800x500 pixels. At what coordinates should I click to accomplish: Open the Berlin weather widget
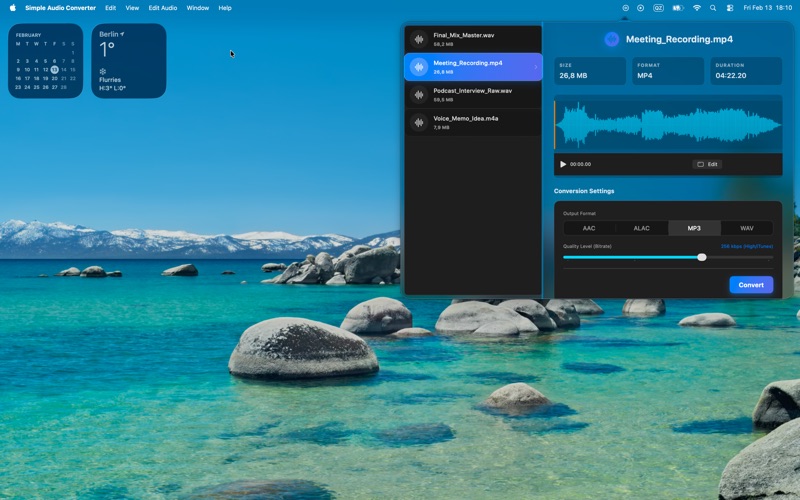coord(129,61)
